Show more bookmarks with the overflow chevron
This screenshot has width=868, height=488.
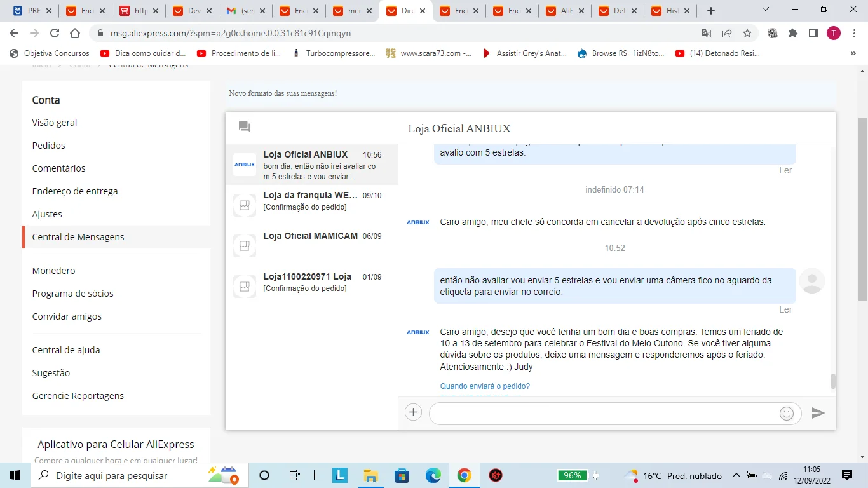pyautogui.click(x=853, y=53)
